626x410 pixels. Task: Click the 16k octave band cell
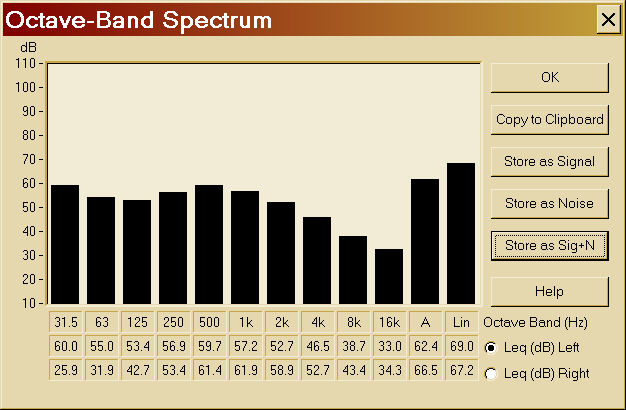coord(390,322)
